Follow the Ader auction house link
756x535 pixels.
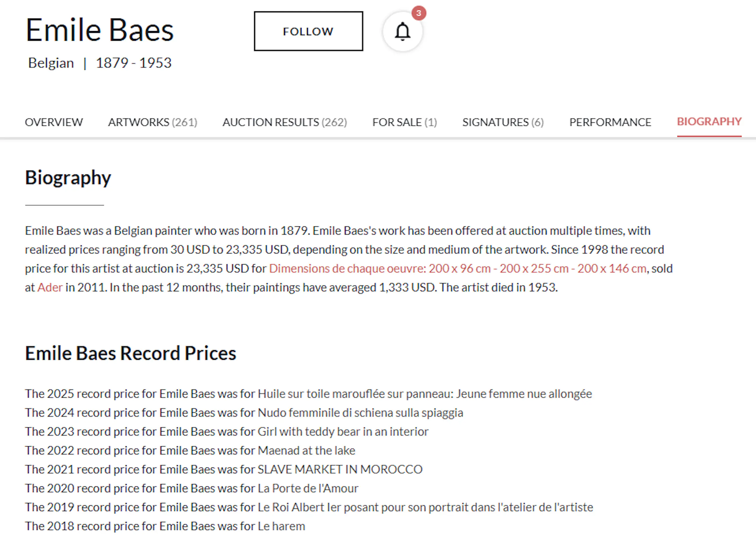pos(50,288)
